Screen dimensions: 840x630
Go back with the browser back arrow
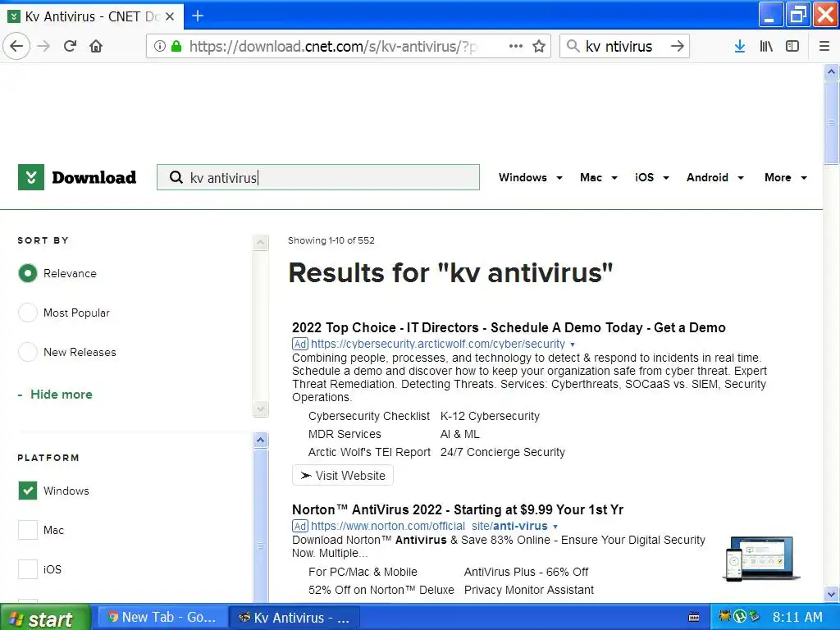16,46
